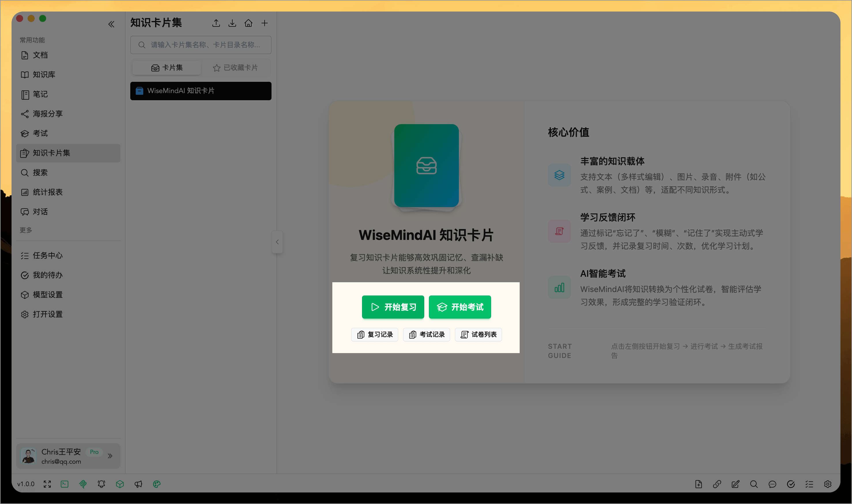The width and height of the screenshot is (852, 504).
Task: Open the terminal icon in the status bar
Action: click(65, 484)
